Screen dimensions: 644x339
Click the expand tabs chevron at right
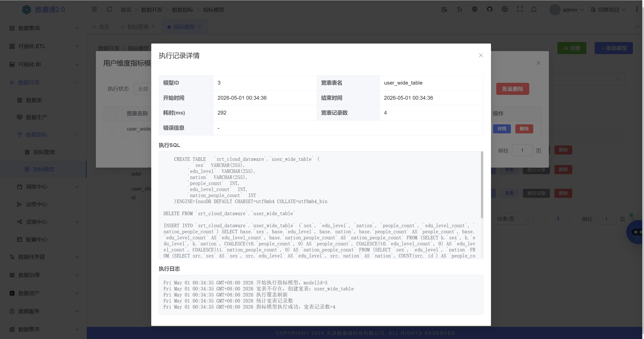point(637,26)
